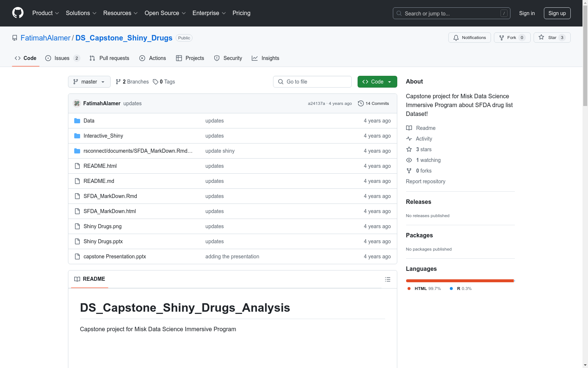Viewport: 588px width, 368px height.
Task: Open the Pricing link
Action: tap(241, 13)
